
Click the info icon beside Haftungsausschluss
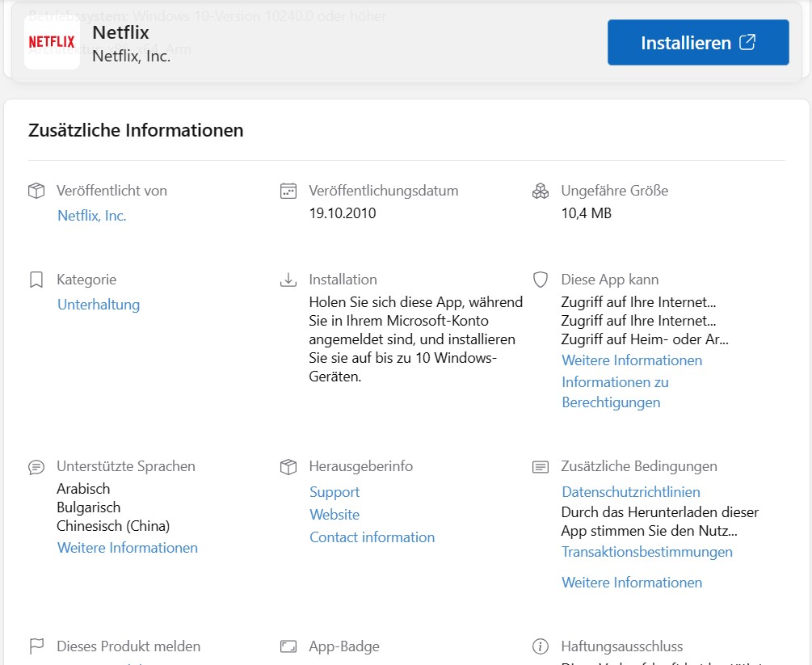541,646
